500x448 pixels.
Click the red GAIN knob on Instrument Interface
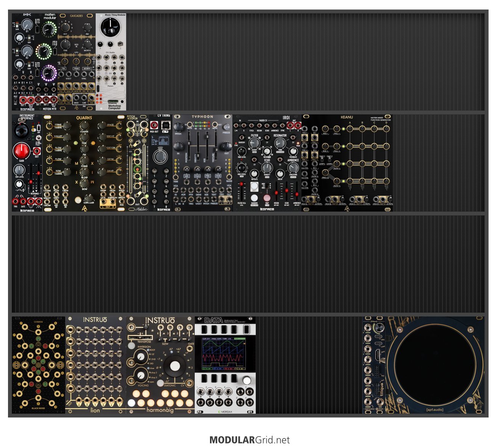(x=22, y=151)
